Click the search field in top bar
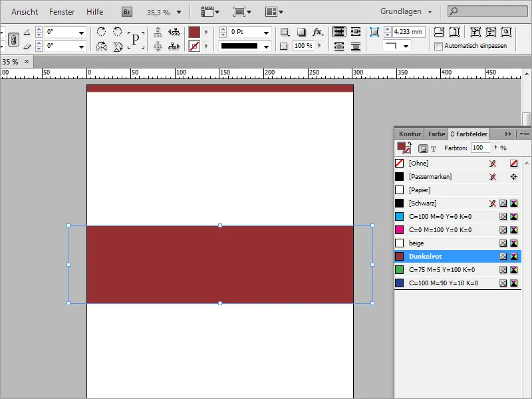 pos(487,11)
